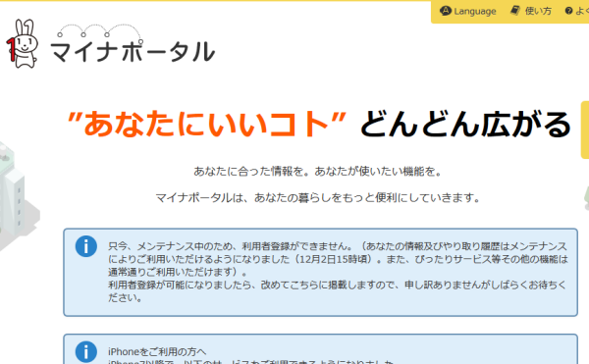Viewport: 589px width, 364px height.
Task: Click the マイナポータル title logo text
Action: 133,51
